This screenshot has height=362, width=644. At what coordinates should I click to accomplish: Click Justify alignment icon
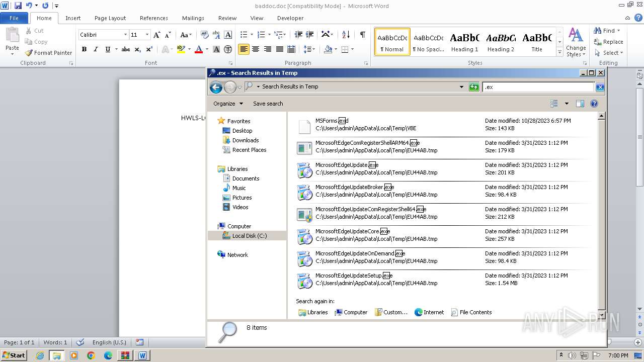click(279, 49)
